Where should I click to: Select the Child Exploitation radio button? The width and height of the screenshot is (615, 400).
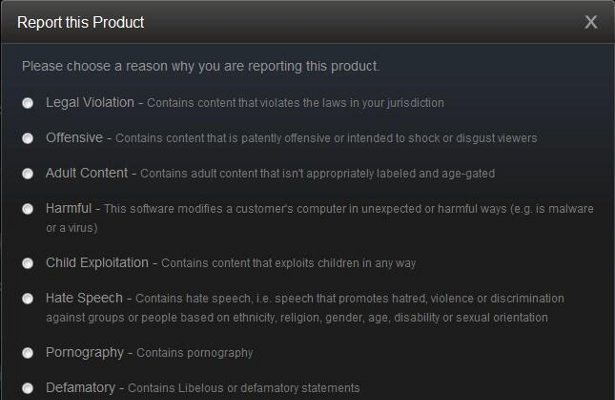click(x=28, y=263)
